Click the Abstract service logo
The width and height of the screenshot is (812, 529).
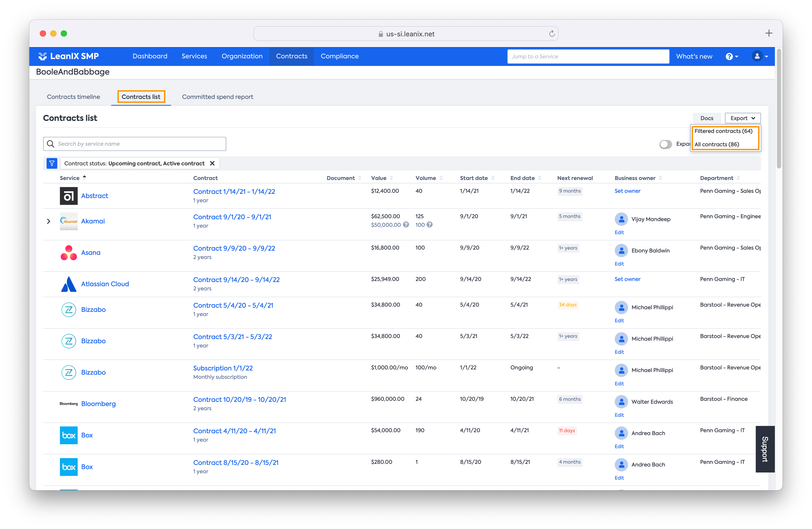(69, 196)
